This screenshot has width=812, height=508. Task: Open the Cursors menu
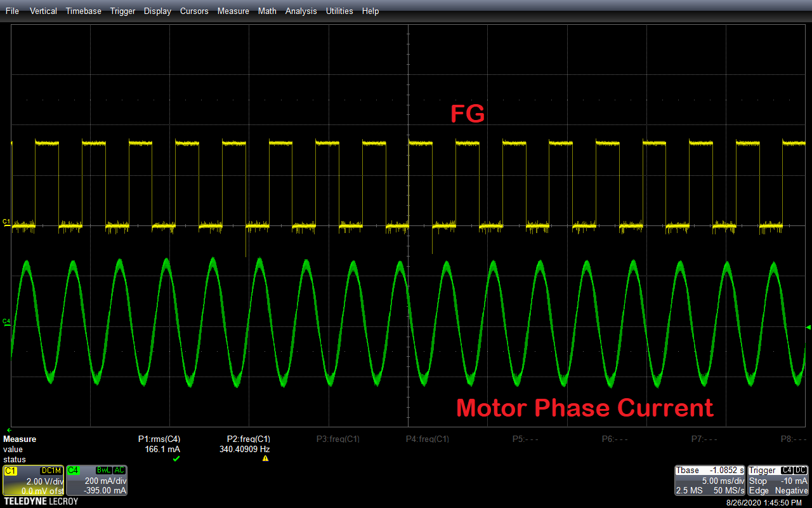click(x=194, y=11)
